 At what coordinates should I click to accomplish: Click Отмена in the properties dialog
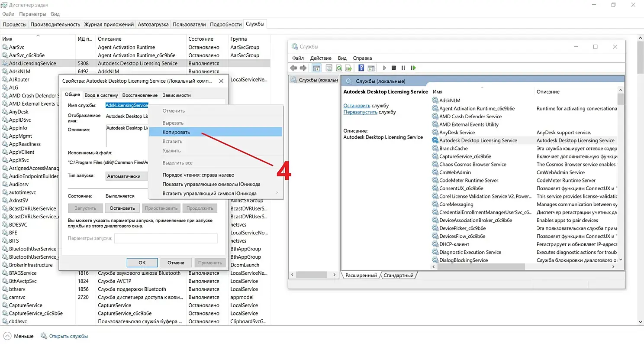click(x=176, y=263)
